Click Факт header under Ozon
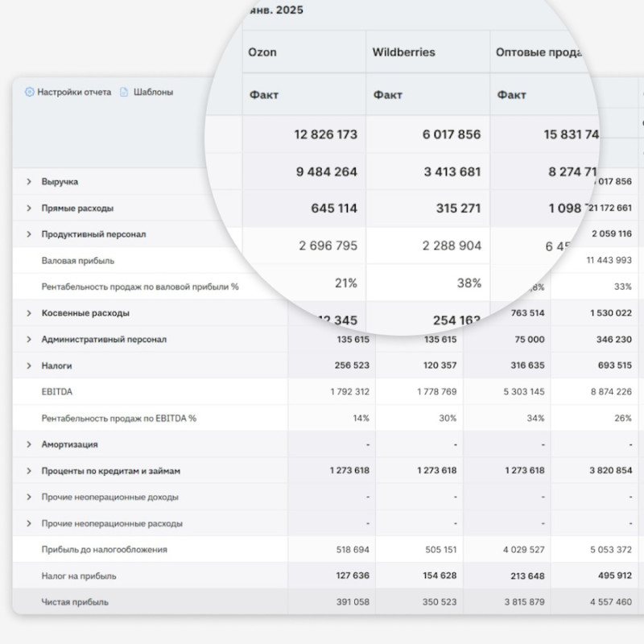Viewport: 644px width, 644px height. 264,95
